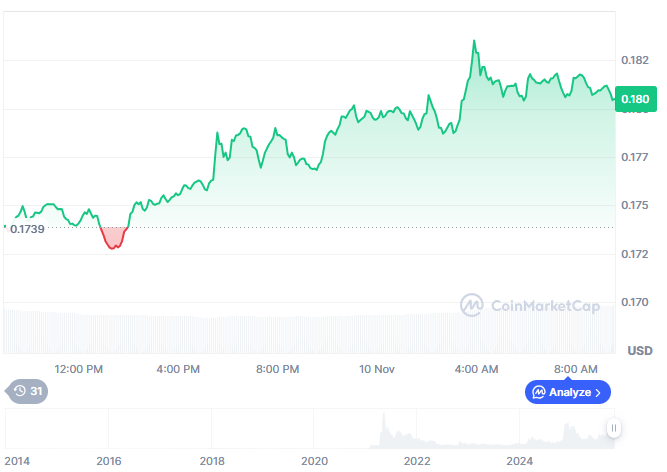Image resolution: width=667 pixels, height=472 pixels.
Task: Click the 0.182 price axis label
Action: pyautogui.click(x=634, y=60)
